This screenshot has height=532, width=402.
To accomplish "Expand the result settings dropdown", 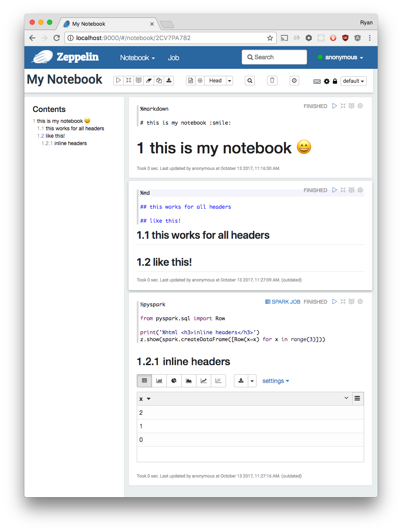I will tap(276, 381).
